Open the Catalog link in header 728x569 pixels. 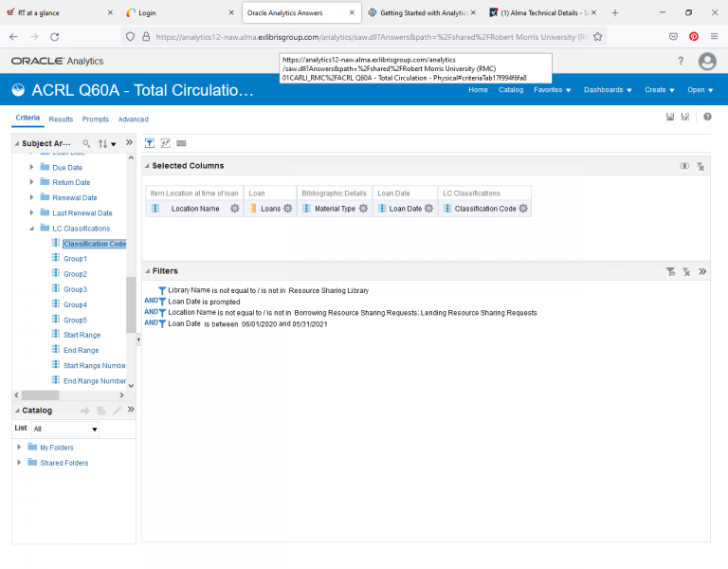click(511, 90)
